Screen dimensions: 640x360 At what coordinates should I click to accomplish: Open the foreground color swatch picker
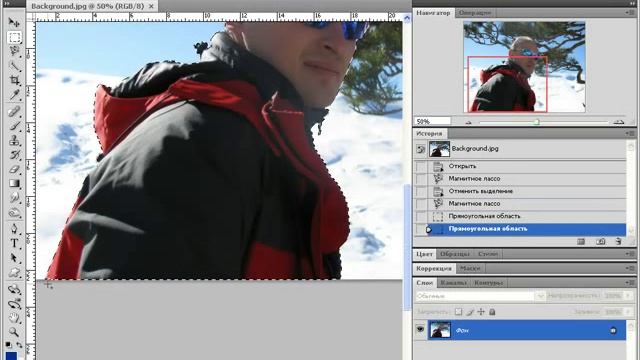pos(11,356)
